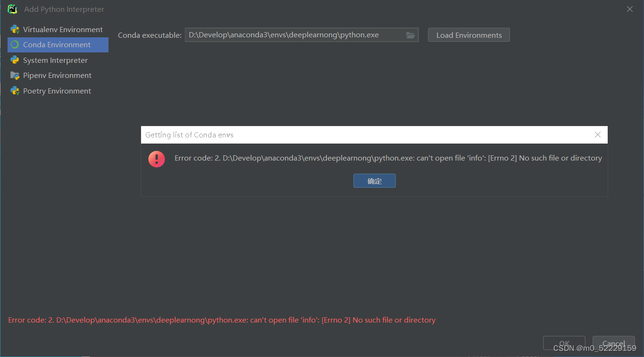Click the error message text in the dialog

click(x=388, y=158)
